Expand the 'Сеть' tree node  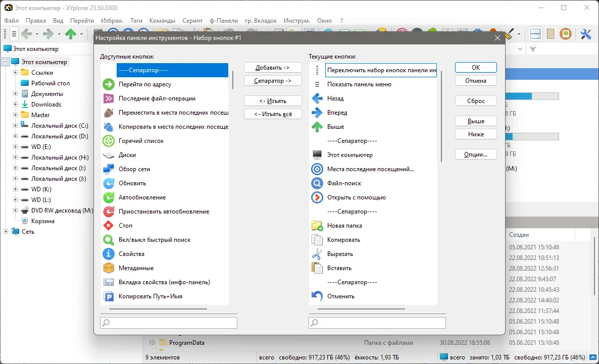click(x=6, y=231)
